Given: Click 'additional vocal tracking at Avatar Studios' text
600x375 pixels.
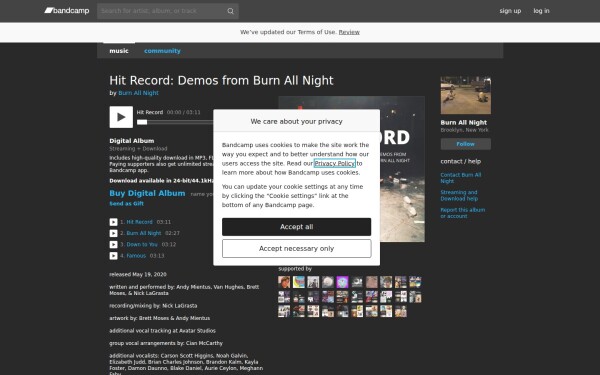Looking at the screenshot, I should (163, 331).
